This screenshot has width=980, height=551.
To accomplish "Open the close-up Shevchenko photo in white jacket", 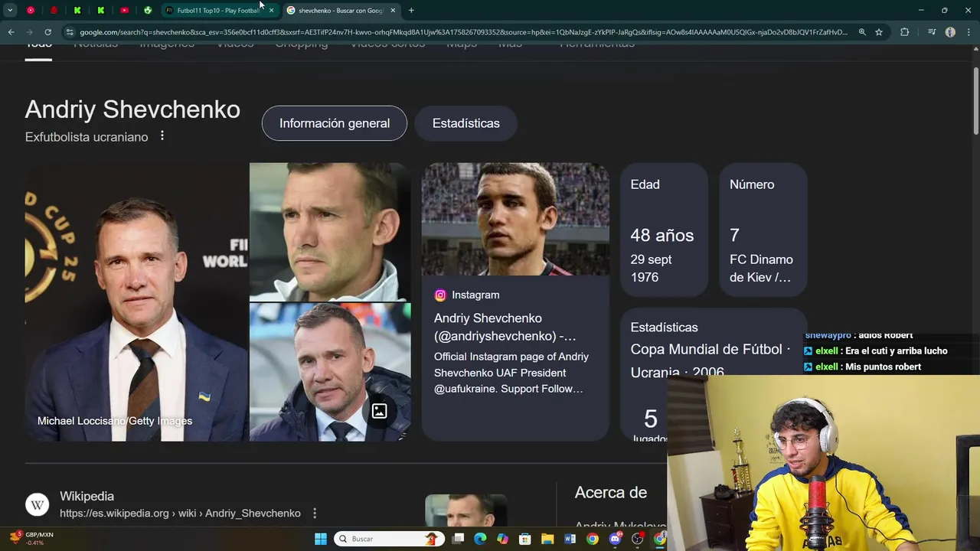I will (x=330, y=231).
